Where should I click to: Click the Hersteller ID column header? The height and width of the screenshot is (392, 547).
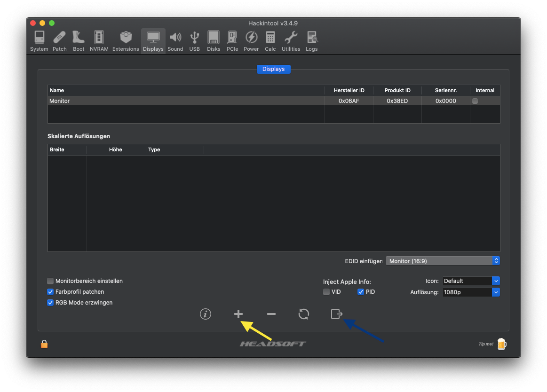(349, 90)
